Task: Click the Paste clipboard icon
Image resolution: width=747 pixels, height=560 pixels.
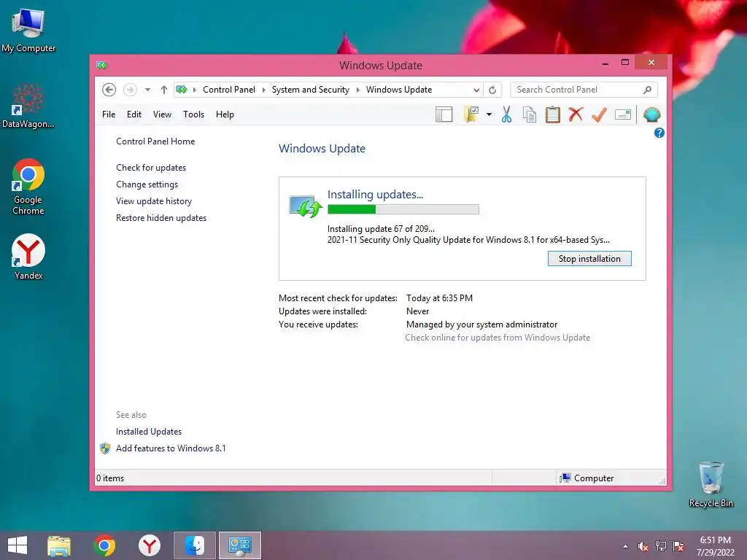Action: click(553, 114)
